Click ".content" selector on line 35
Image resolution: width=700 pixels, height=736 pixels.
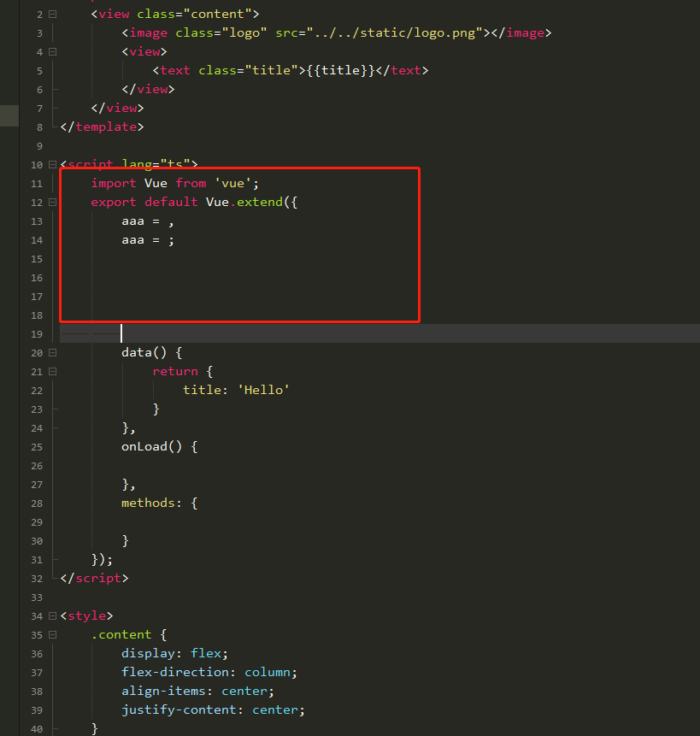121,634
